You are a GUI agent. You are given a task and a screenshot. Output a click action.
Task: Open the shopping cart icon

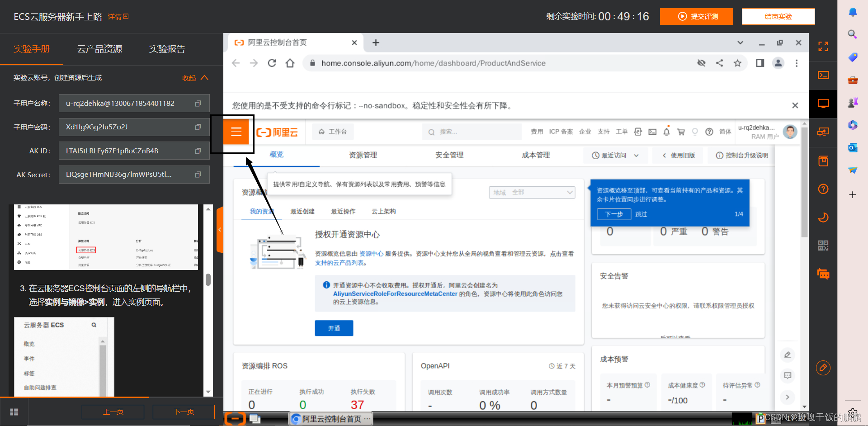coord(681,132)
